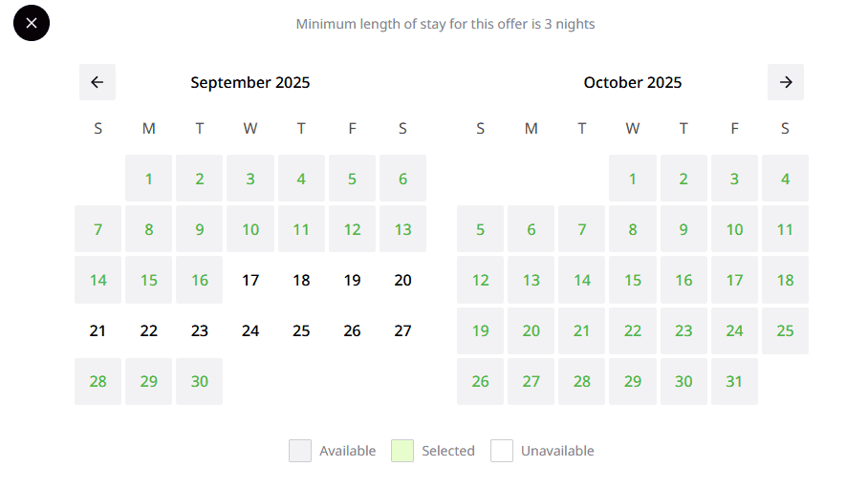868x488 pixels.
Task: Choose October 9 as the date
Action: pos(684,229)
